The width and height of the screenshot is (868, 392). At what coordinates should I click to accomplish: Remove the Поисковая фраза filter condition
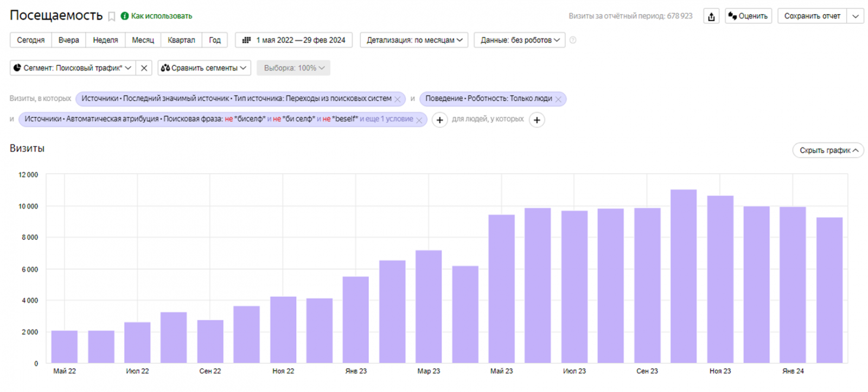click(419, 120)
